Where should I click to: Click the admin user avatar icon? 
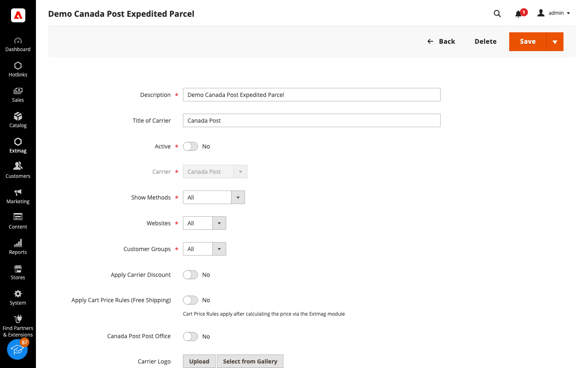[541, 13]
